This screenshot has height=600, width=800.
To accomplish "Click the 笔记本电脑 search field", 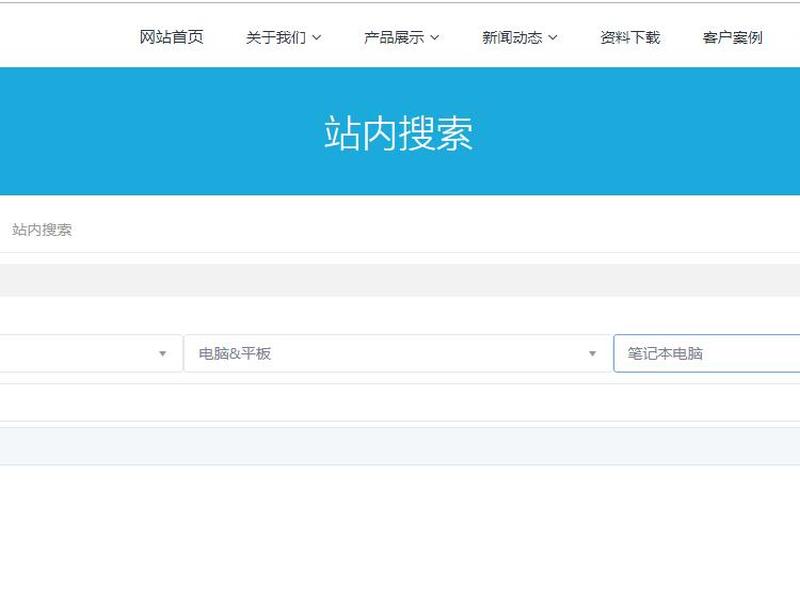I will [707, 354].
